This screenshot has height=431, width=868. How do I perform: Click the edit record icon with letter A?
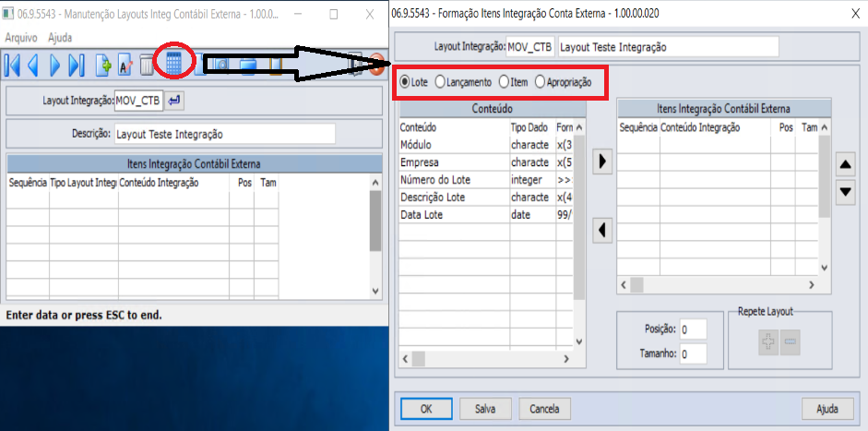(x=125, y=65)
